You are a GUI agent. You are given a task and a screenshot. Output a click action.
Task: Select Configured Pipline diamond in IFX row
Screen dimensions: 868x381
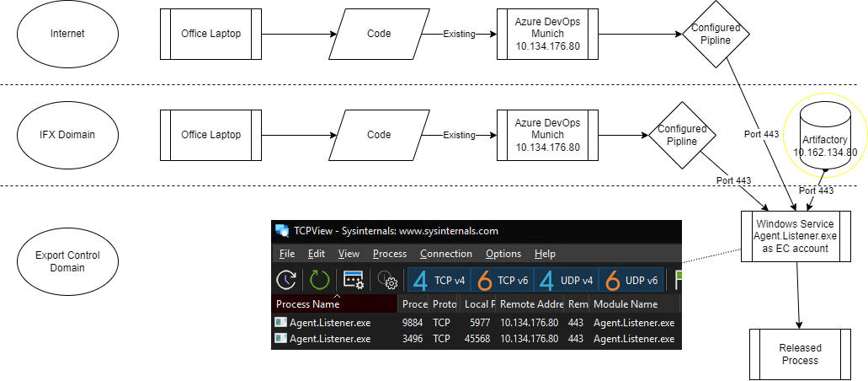coord(682,135)
